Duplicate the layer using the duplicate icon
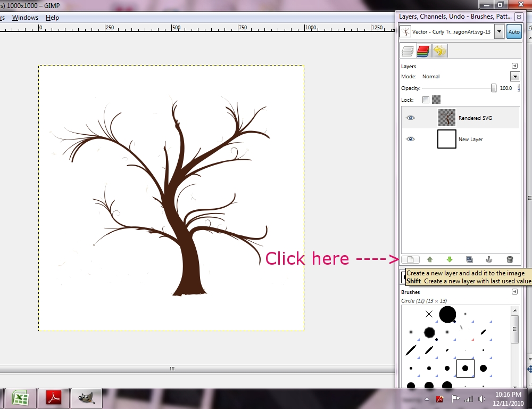Image resolution: width=532 pixels, height=409 pixels. [469, 259]
